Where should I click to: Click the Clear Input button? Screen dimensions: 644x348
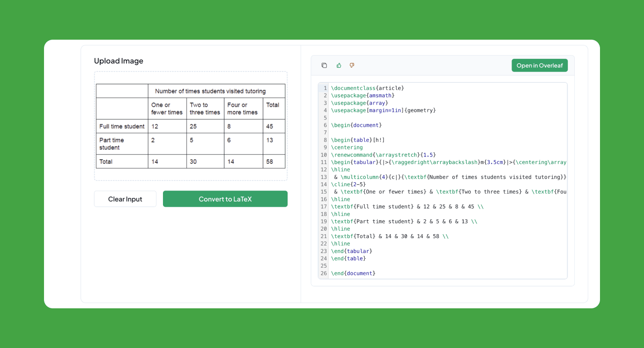tap(125, 199)
